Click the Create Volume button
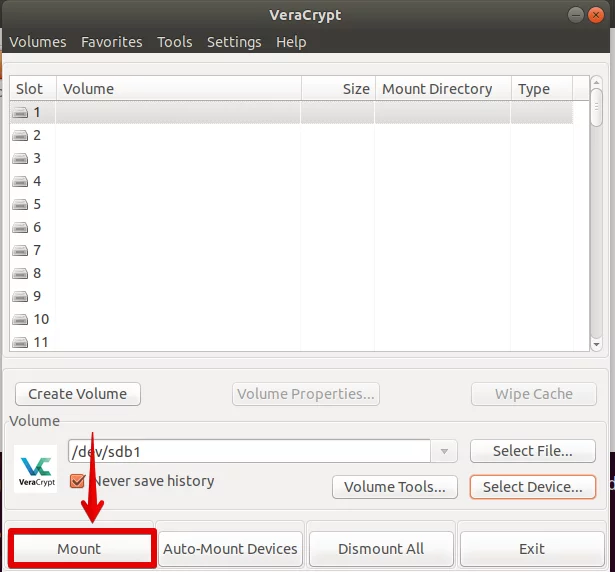 [x=78, y=394]
